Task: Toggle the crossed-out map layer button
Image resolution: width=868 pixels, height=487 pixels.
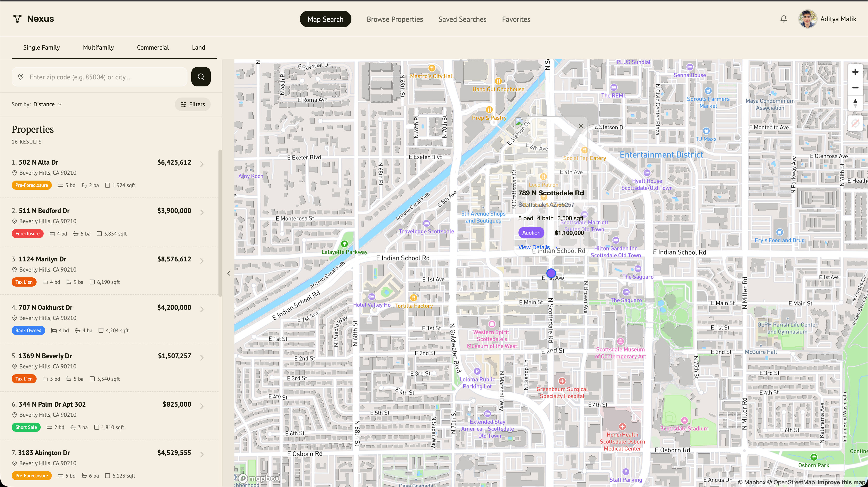Action: (855, 123)
